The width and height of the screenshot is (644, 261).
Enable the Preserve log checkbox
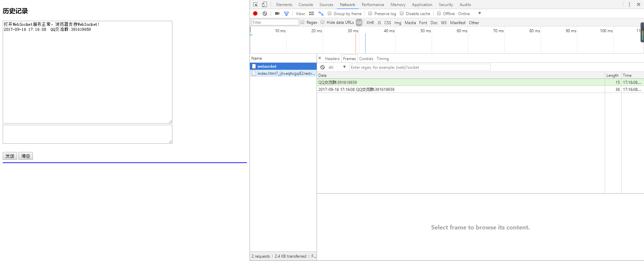click(x=370, y=13)
